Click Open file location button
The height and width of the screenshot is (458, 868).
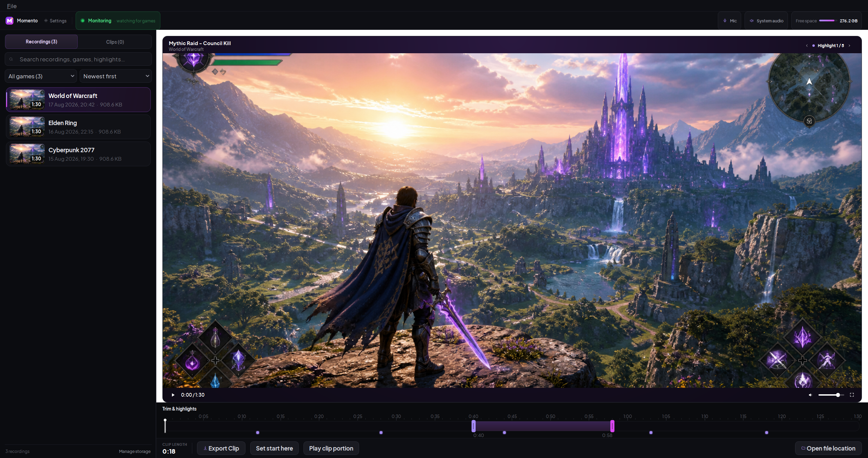pos(828,449)
